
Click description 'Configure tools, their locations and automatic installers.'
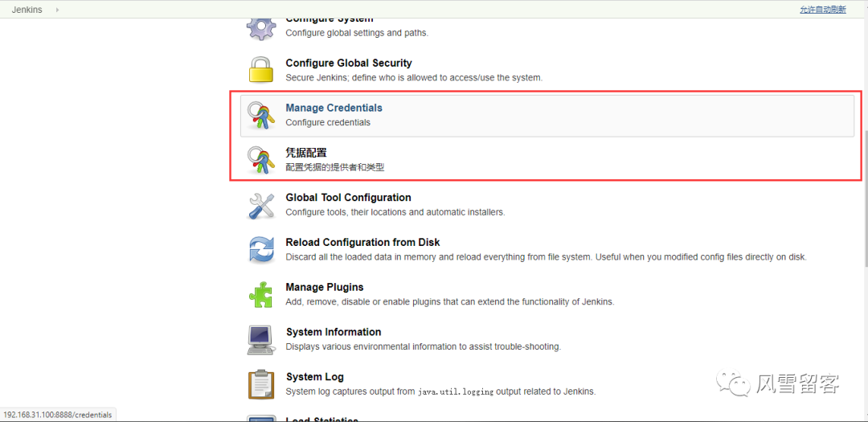(395, 213)
